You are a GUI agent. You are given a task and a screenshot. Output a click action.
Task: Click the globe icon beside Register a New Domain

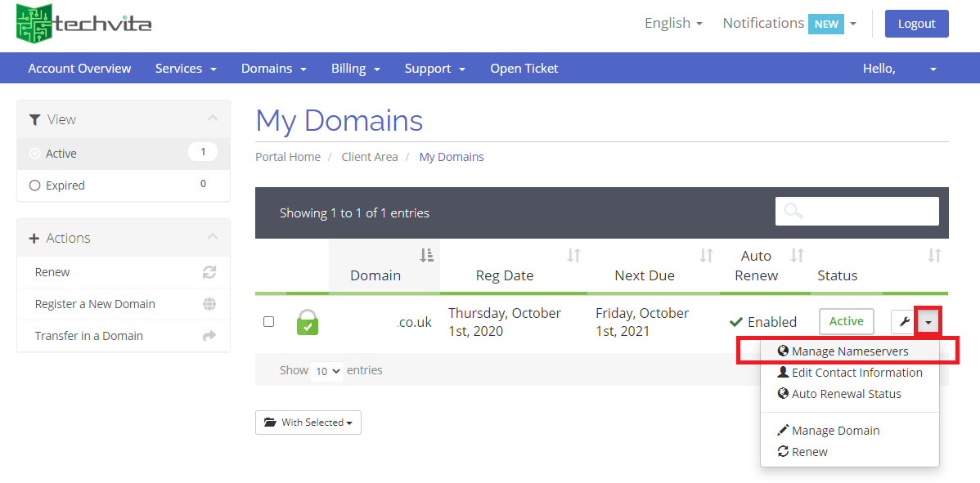pos(211,303)
